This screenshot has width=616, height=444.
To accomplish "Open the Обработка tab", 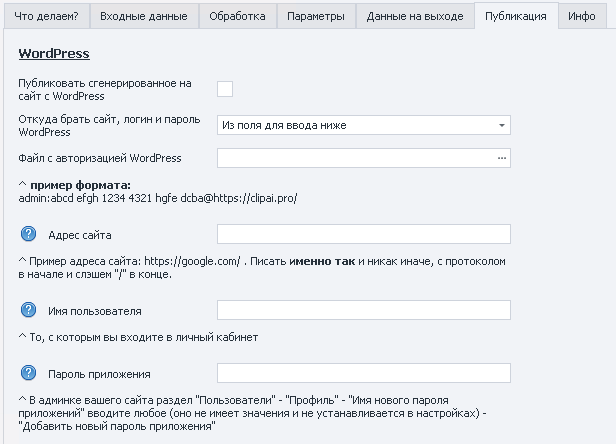I will [237, 16].
